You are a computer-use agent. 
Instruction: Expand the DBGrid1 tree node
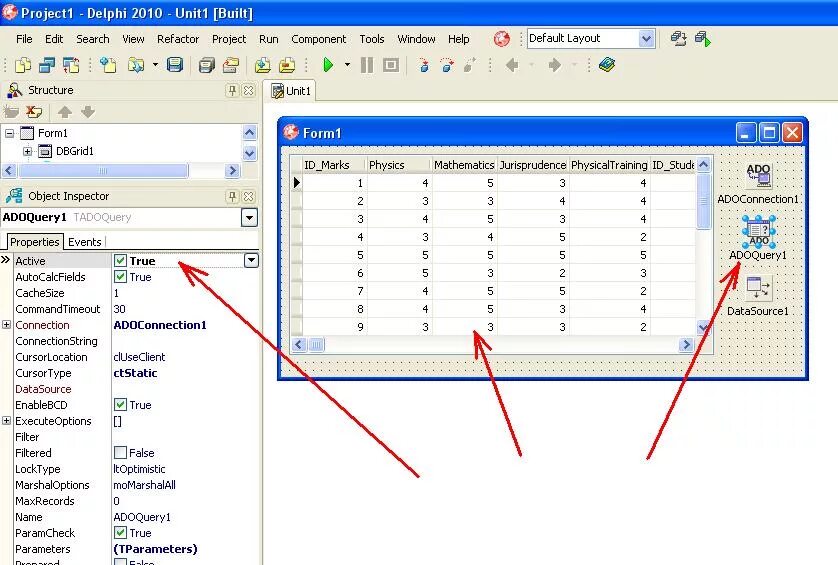tap(27, 151)
